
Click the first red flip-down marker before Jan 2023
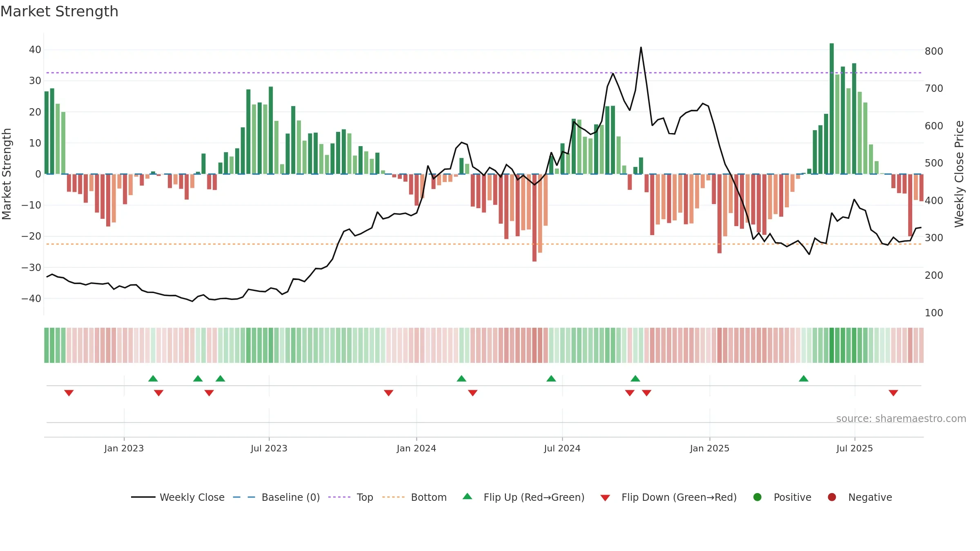pos(69,393)
